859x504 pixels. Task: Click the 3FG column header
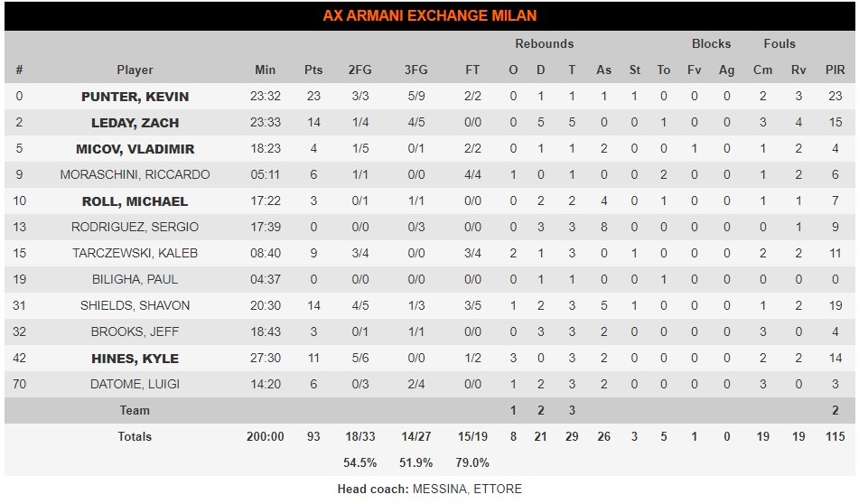coord(415,70)
